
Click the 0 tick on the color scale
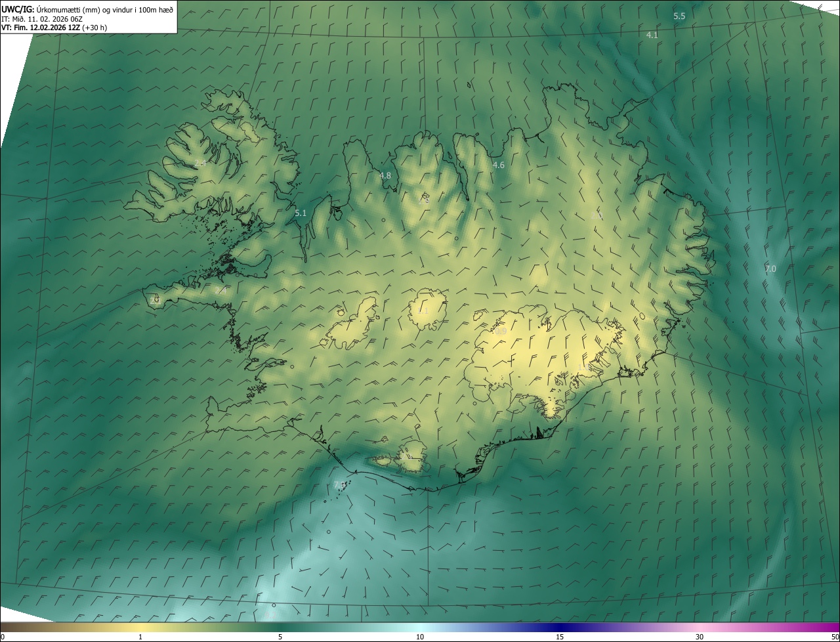(x=2, y=637)
